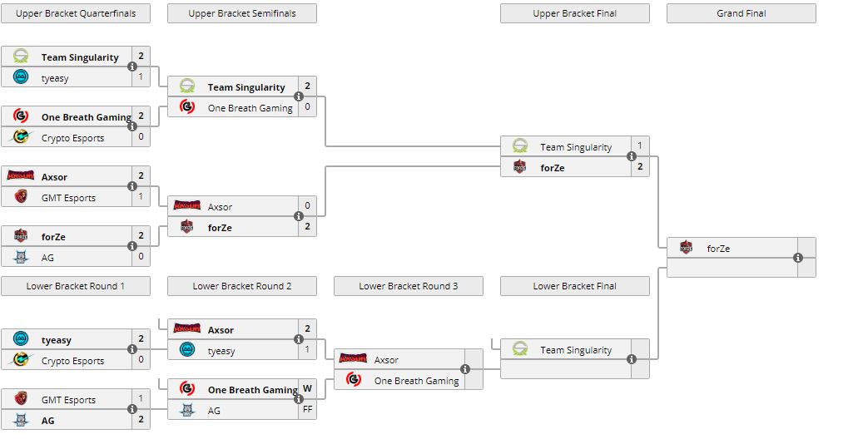Click info icon on Upper Bracket Final match

coord(632,157)
